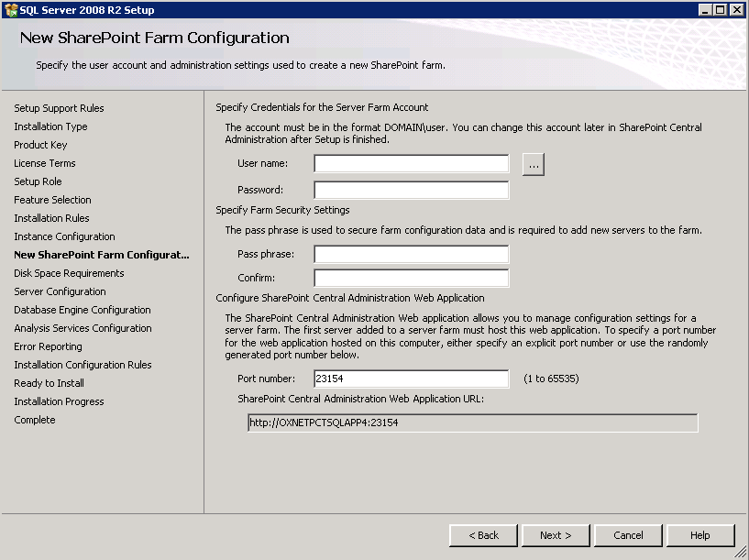Select the Ready to Install step

click(x=49, y=383)
